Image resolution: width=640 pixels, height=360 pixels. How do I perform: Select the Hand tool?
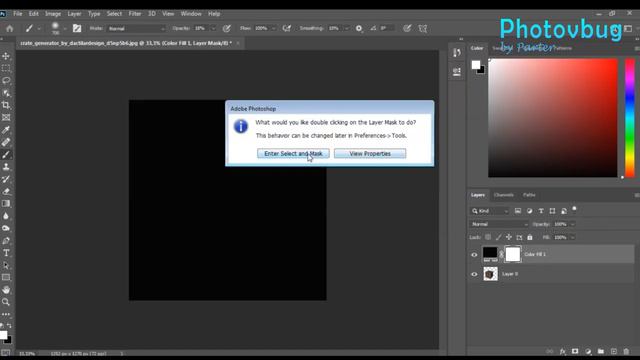pos(6,290)
